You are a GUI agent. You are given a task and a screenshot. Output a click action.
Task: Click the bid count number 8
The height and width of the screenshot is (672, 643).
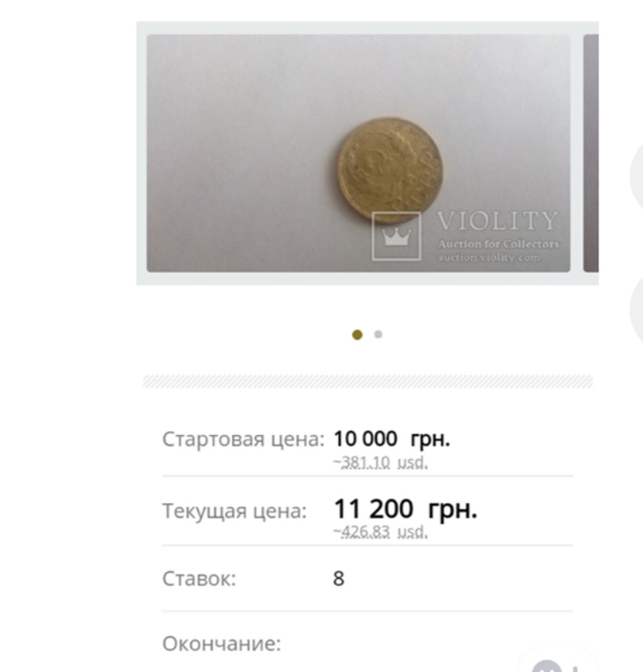[x=338, y=579]
